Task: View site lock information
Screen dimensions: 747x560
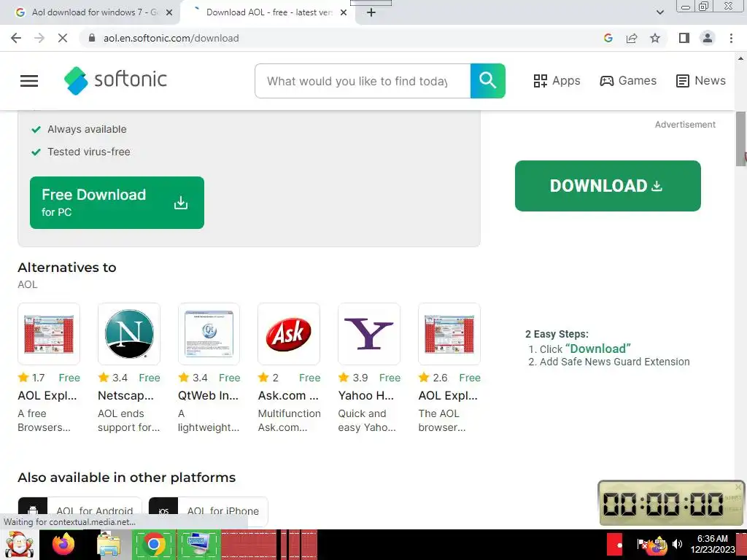Action: click(92, 38)
